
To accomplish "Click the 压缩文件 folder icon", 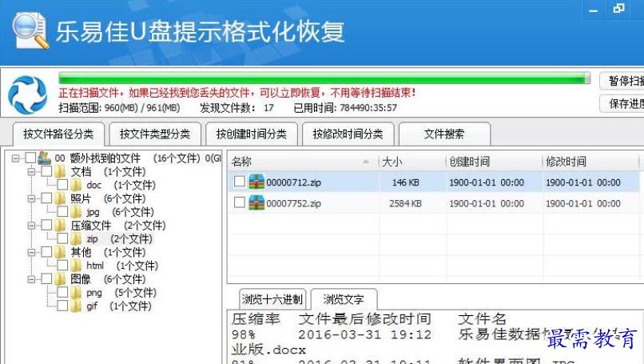I will pos(60,226).
